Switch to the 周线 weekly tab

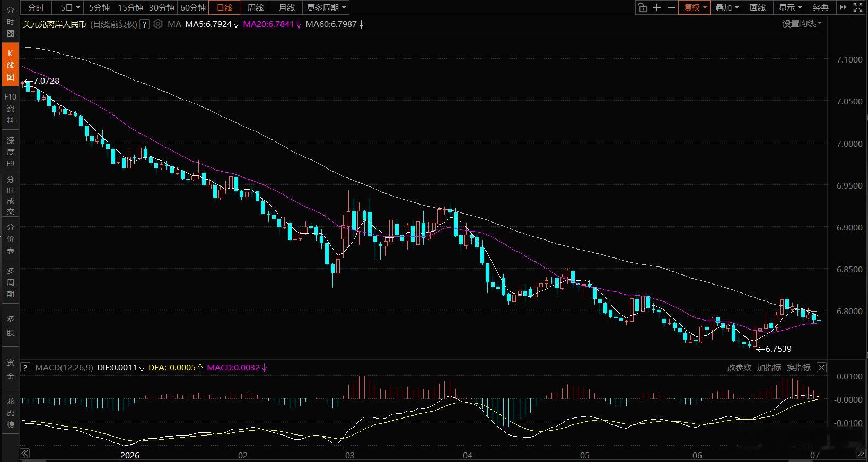(x=256, y=7)
